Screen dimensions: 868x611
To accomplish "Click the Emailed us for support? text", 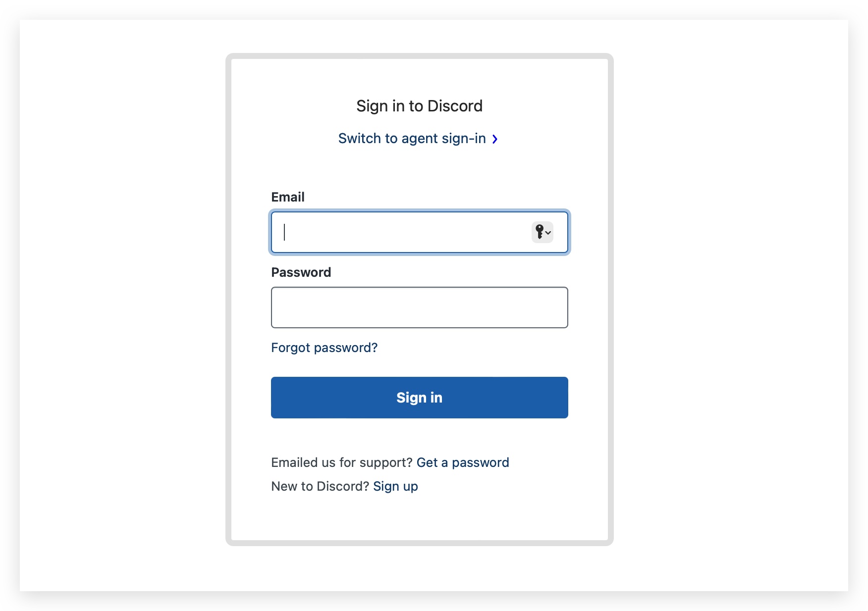I will (342, 462).
